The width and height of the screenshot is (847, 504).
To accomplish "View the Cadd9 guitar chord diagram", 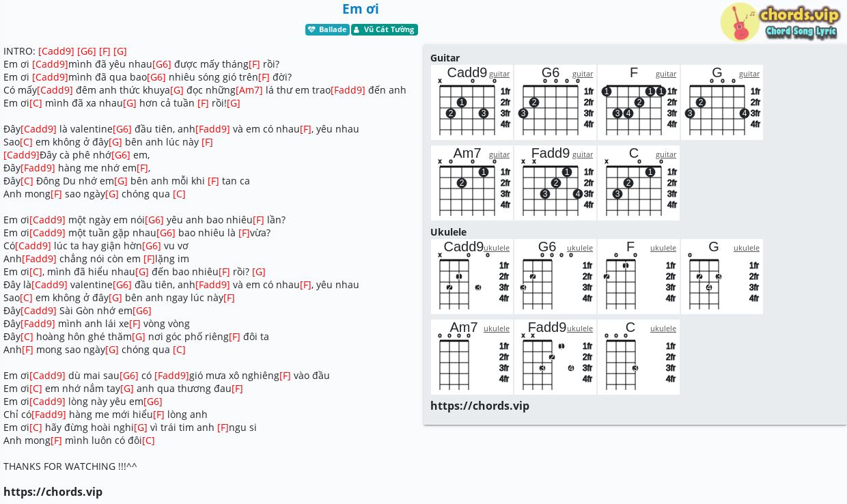I will coord(472,102).
